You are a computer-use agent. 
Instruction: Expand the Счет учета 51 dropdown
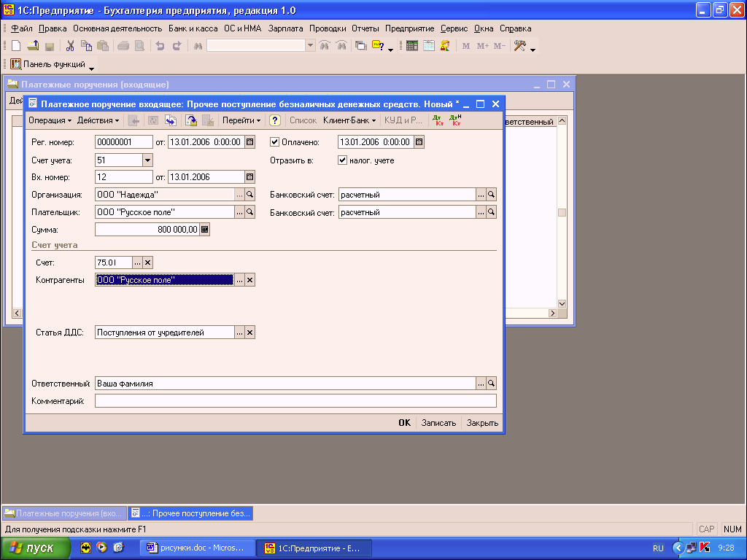click(147, 160)
